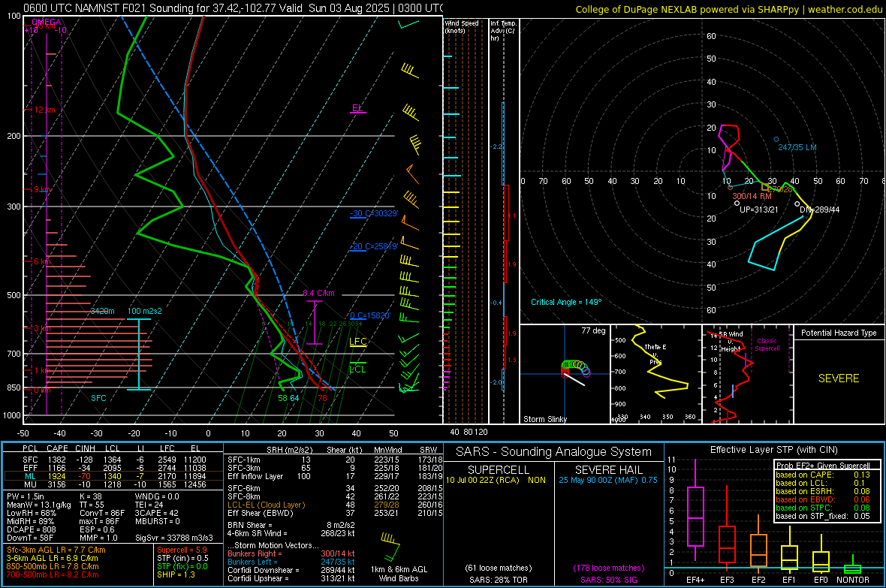Image resolution: width=886 pixels, height=588 pixels.
Task: Click '700-500mb LR = 8.2 C/km'
Action: (53, 574)
